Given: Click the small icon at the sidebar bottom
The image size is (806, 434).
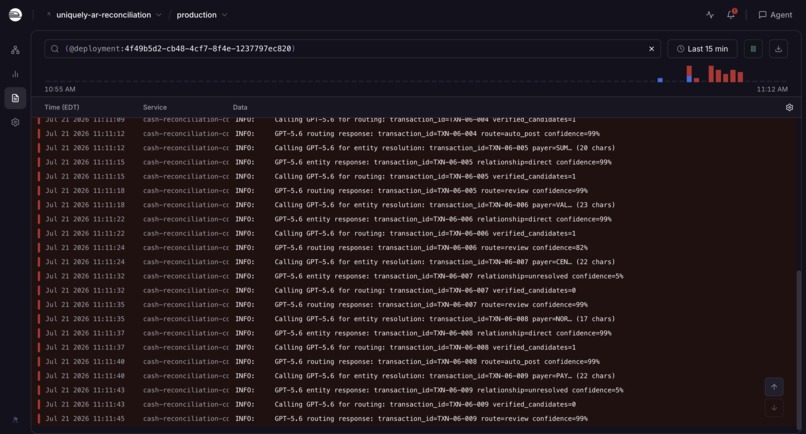Looking at the screenshot, I should 15,420.
